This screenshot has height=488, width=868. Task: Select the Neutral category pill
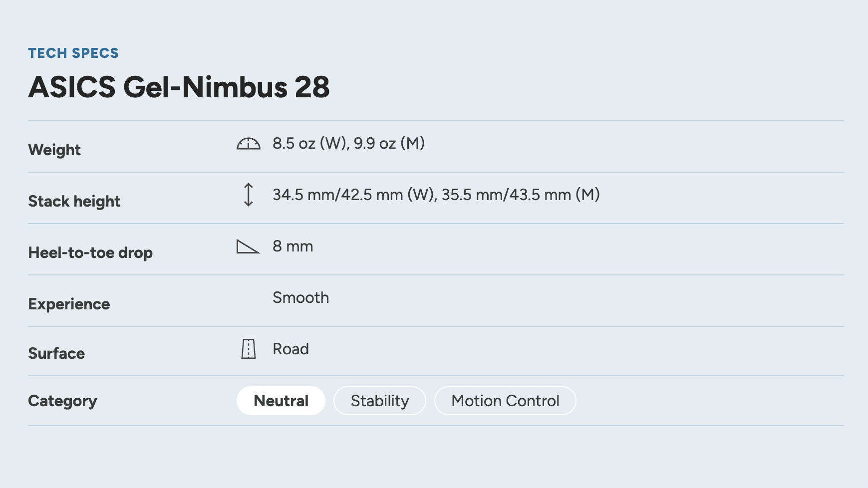point(281,401)
